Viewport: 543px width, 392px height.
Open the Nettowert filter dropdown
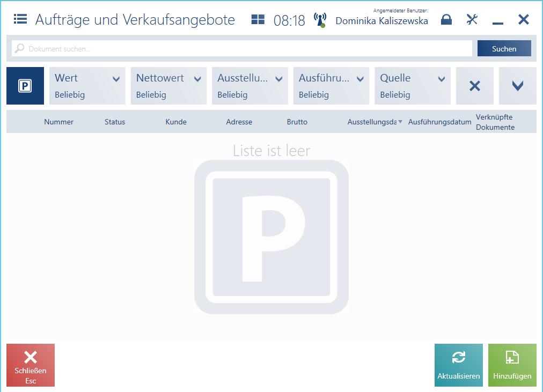168,86
